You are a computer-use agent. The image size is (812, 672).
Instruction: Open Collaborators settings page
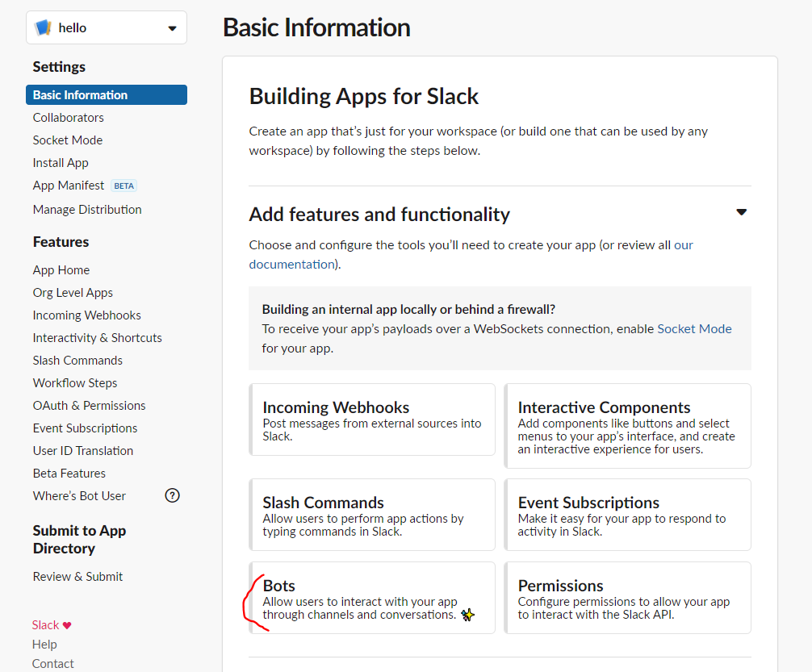(69, 118)
